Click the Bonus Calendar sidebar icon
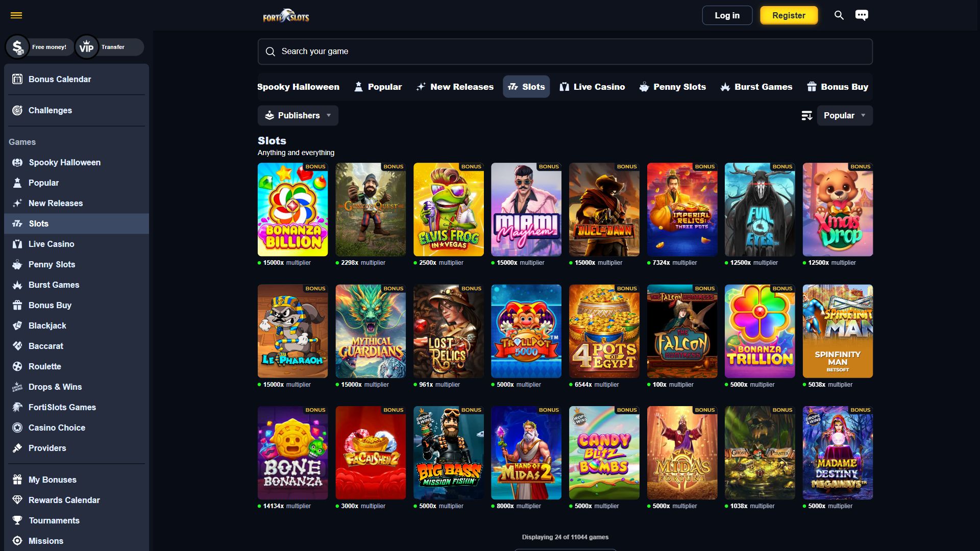980x551 pixels. pyautogui.click(x=17, y=79)
